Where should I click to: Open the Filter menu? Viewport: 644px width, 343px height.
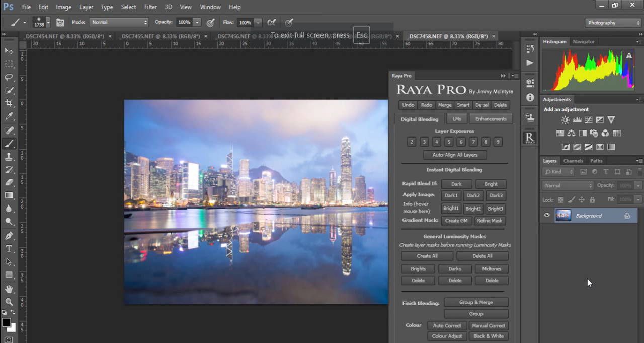[x=150, y=7]
